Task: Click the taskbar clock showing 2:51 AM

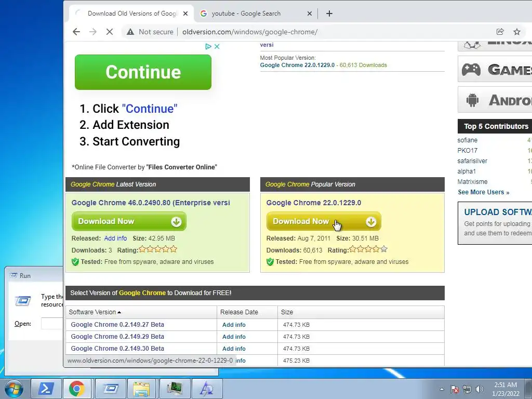Action: pyautogui.click(x=506, y=389)
